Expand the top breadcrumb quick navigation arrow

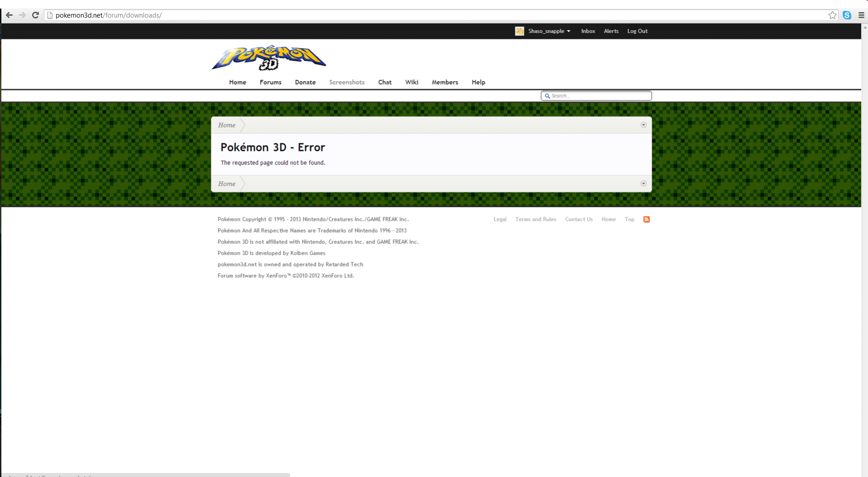pos(643,125)
